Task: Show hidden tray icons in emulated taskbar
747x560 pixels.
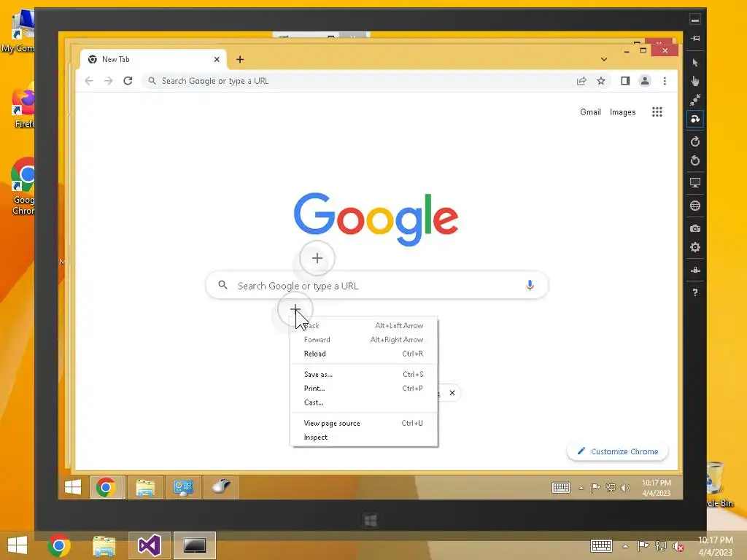Action: click(581, 488)
